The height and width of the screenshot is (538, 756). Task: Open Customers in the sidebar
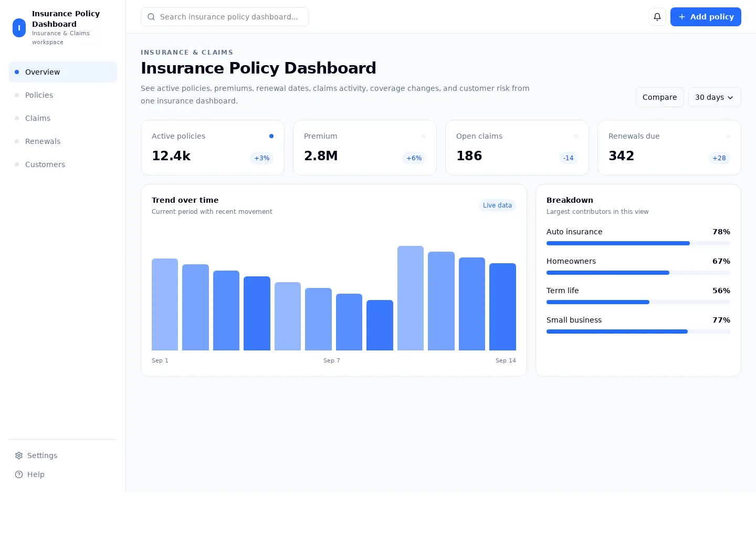pyautogui.click(x=63, y=164)
